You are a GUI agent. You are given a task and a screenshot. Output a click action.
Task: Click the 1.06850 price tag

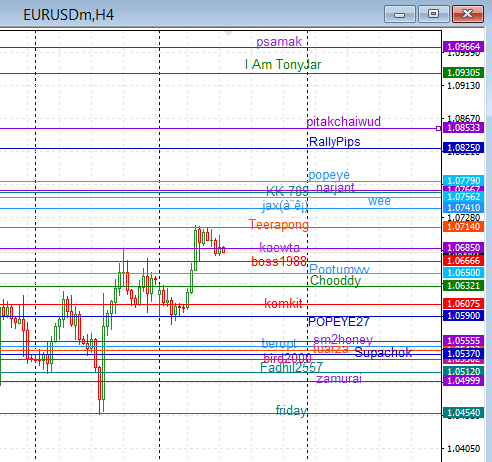pos(463,248)
